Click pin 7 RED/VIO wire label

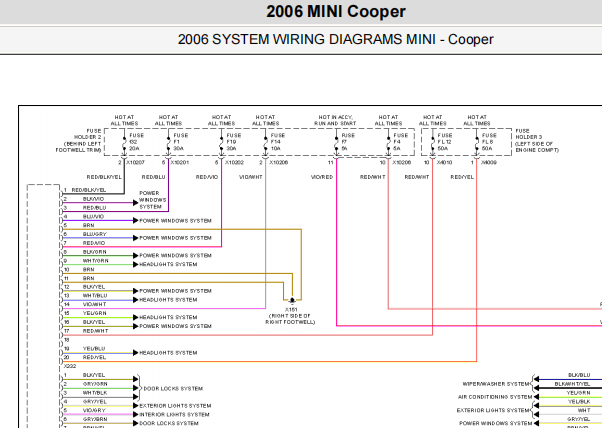coord(94,243)
